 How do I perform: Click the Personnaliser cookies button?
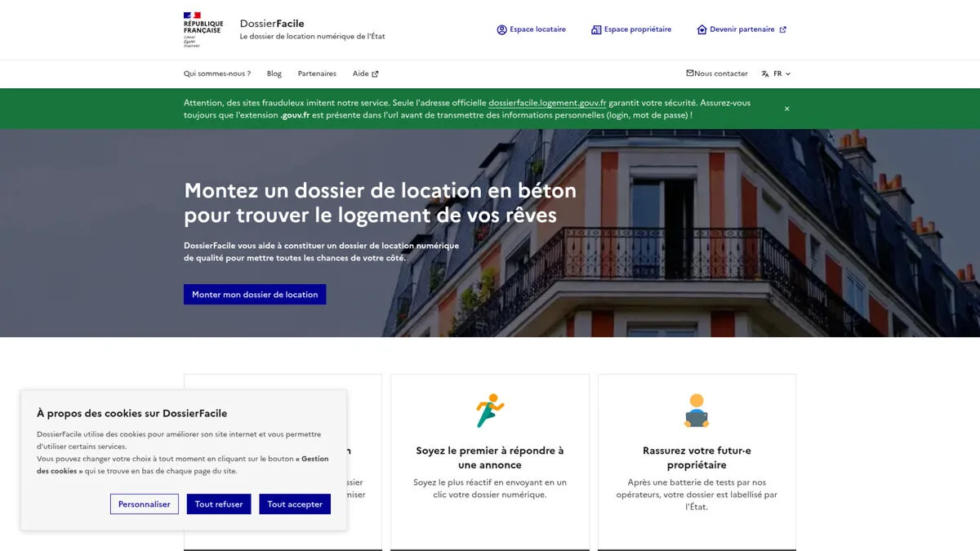click(145, 504)
